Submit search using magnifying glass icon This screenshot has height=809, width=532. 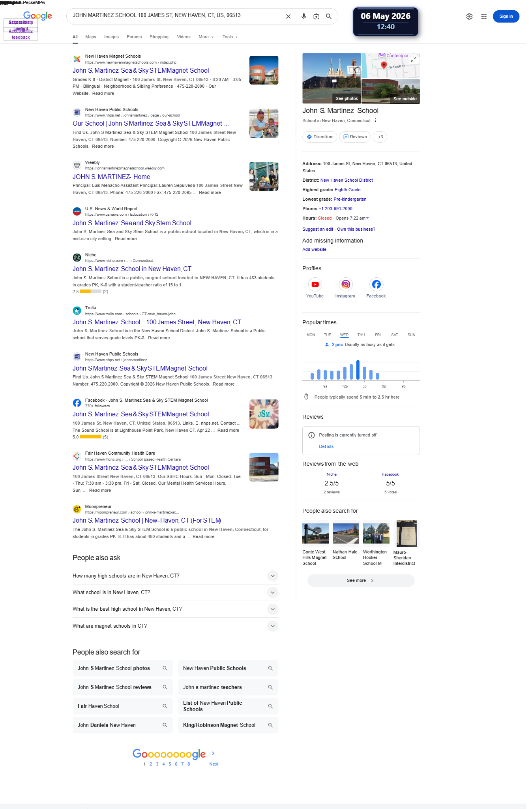[x=328, y=17]
